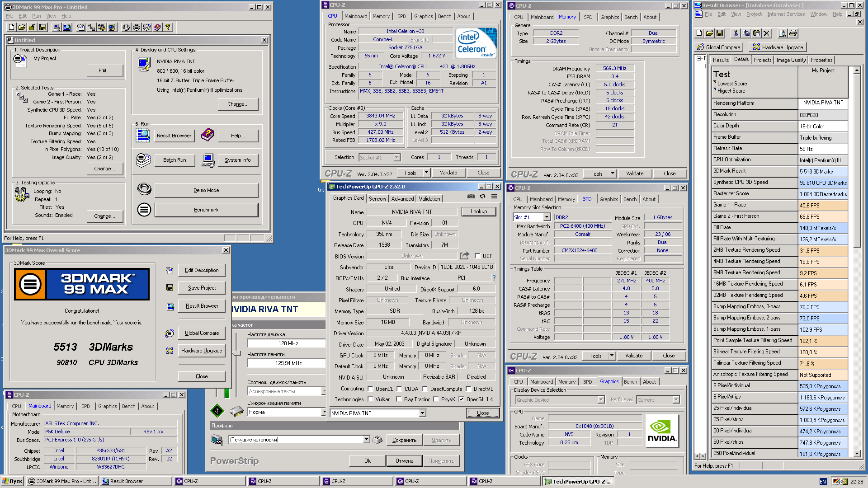Screen dimensions: 868x488
Task: Click Result Browser horizontal scrollbar right arrow
Action: tap(703, 456)
